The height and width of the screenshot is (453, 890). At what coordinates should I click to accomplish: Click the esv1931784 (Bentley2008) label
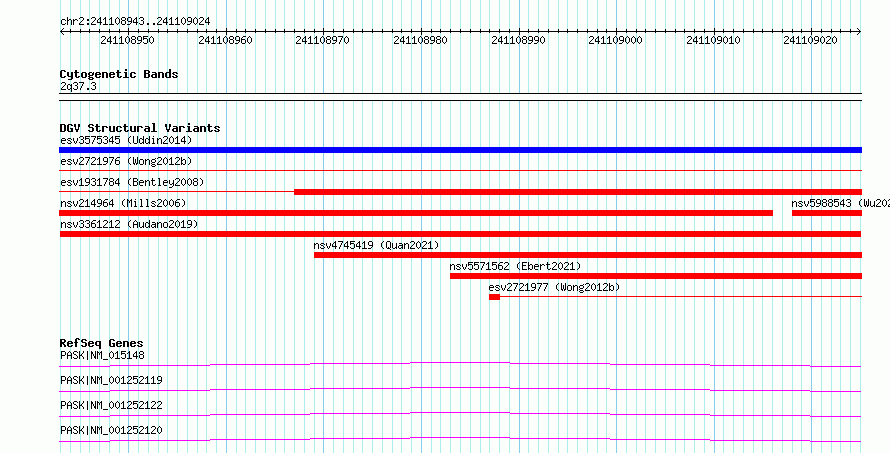point(132,182)
